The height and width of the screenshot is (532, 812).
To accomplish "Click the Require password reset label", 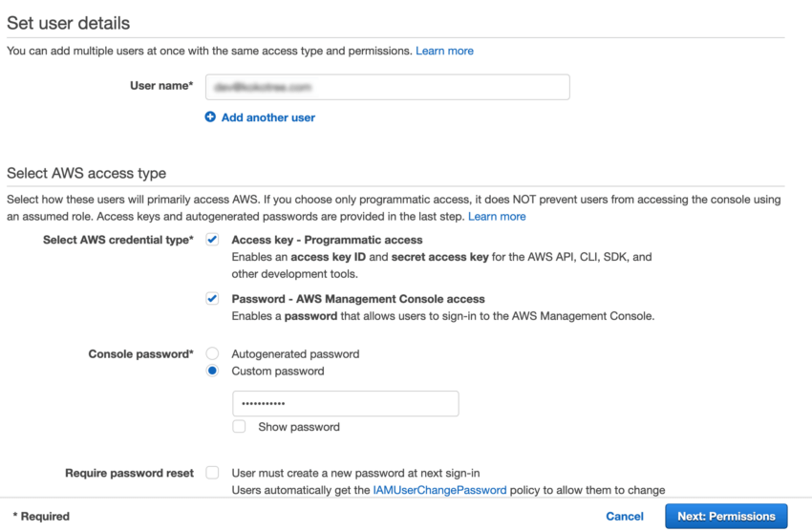I will 130,473.
